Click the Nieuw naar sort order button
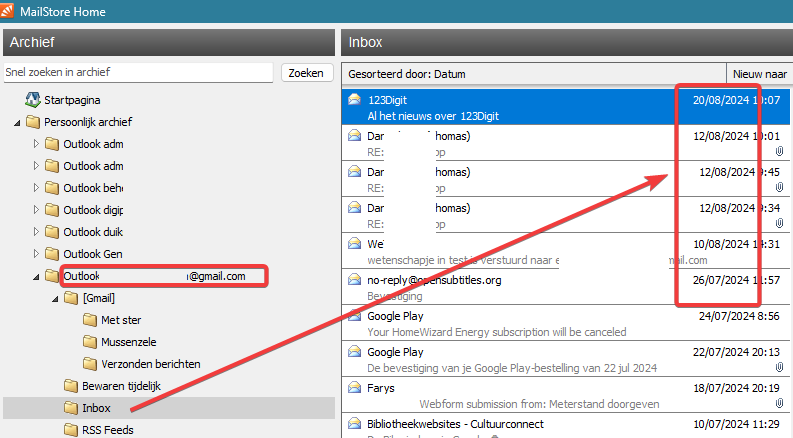This screenshot has height=438, width=793. tap(759, 74)
